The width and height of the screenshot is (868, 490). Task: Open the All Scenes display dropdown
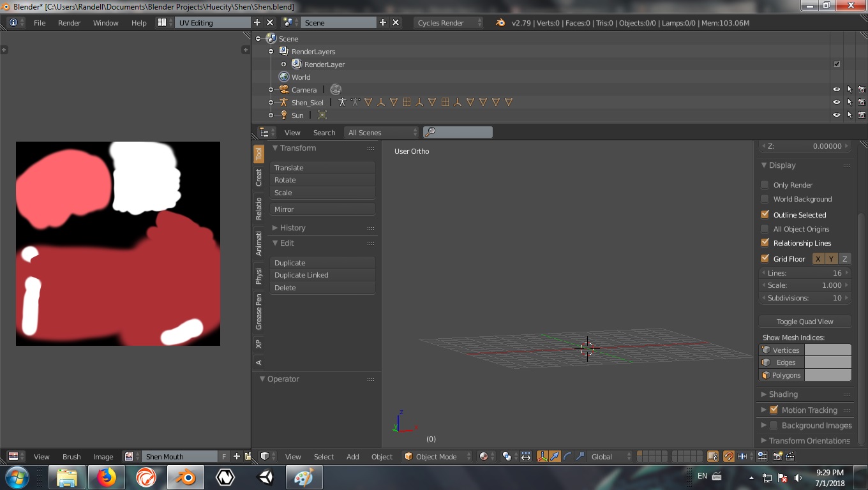pos(382,132)
